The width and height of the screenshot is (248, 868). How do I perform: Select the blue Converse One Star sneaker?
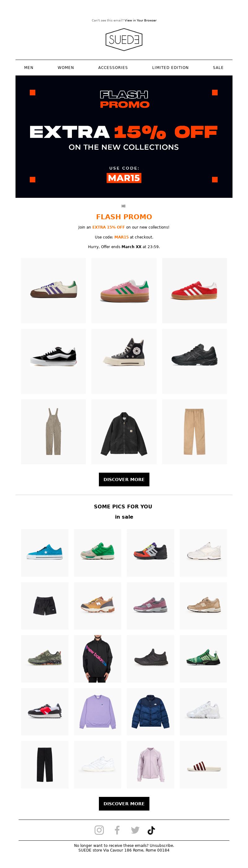point(45,552)
